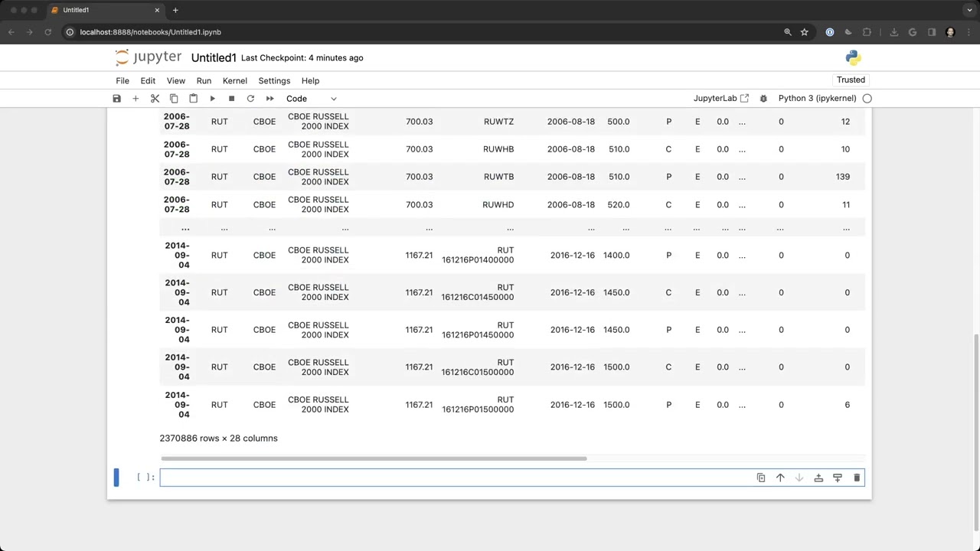
Task: Click the browser zoom magnifier icon
Action: (x=787, y=32)
